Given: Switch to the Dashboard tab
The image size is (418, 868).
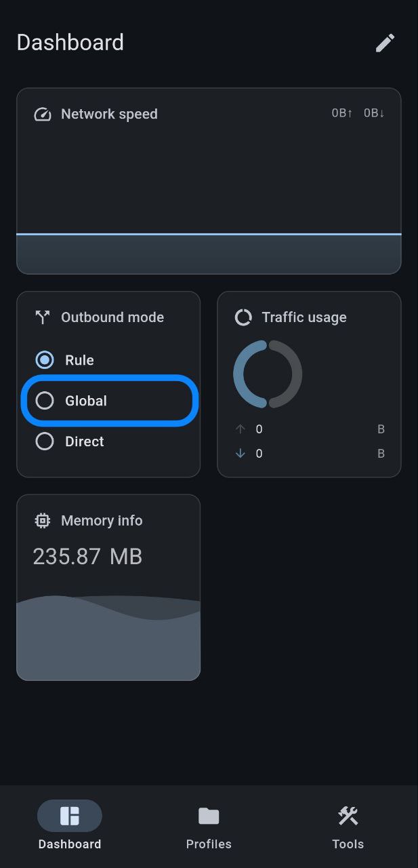Looking at the screenshot, I should point(70,825).
